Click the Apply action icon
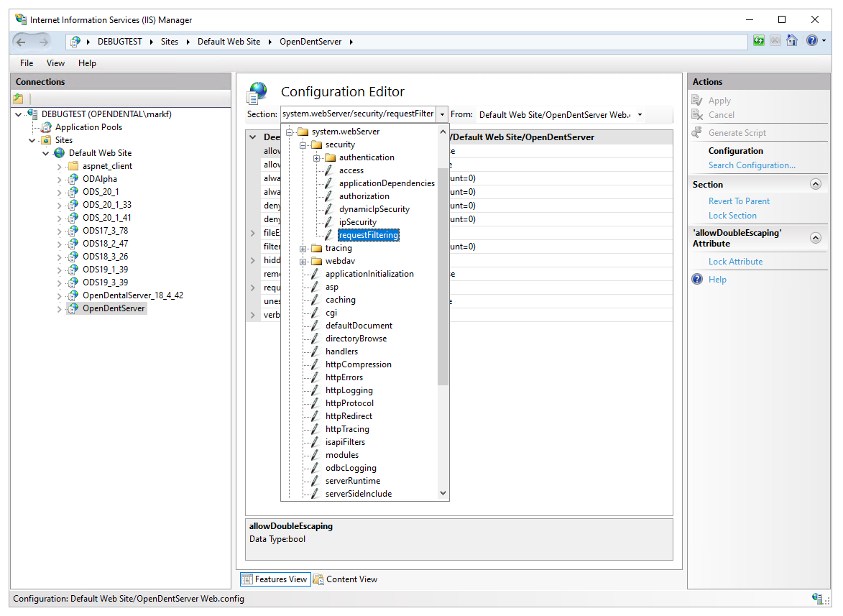 coord(697,101)
